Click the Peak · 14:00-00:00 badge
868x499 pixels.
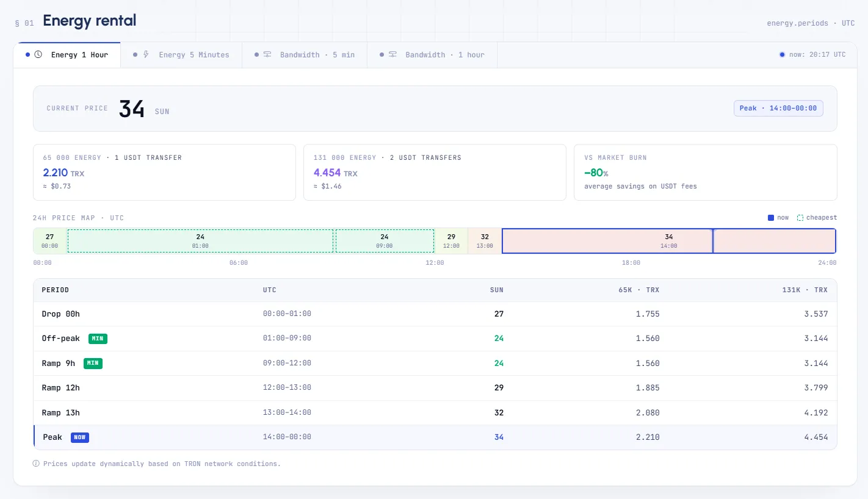coord(778,109)
